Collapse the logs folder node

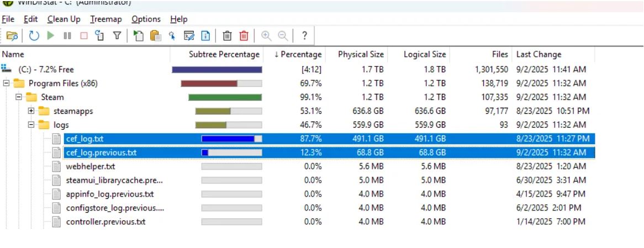tap(31, 125)
